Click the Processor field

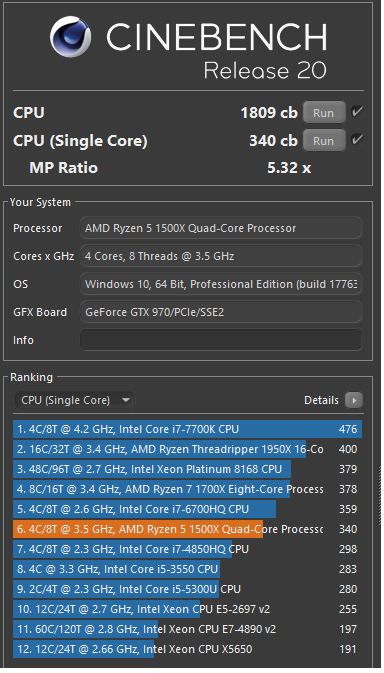221,228
